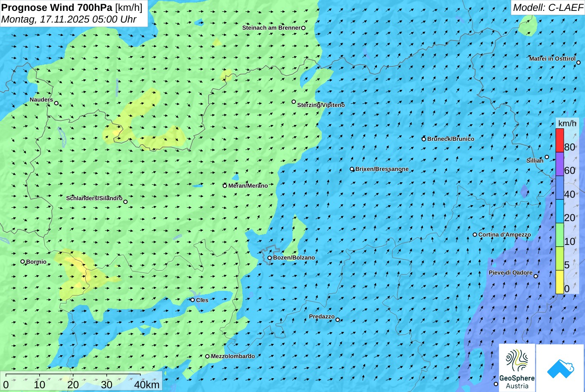585x392 pixels.
Task: Click the 'Brixen/Bressanone' city label
Action: tap(382, 169)
